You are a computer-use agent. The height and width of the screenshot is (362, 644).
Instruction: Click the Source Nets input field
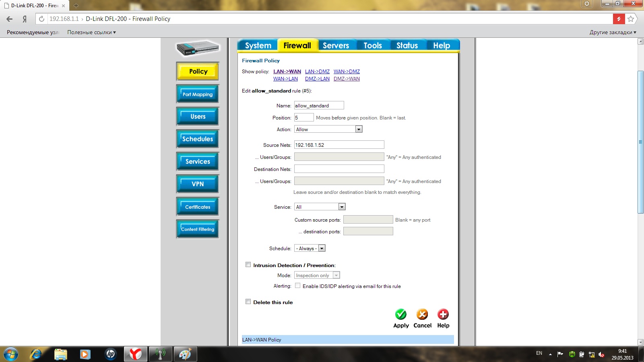[339, 145]
